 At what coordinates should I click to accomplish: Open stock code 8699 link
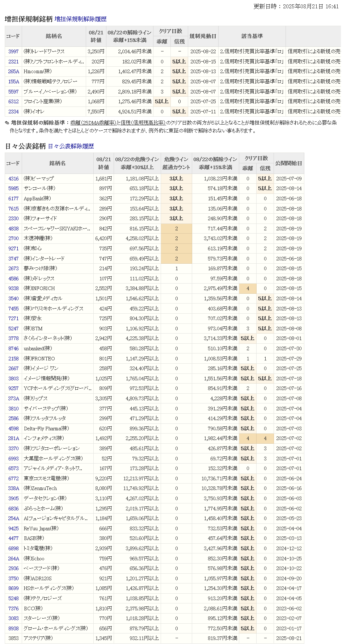[x=13, y=588]
